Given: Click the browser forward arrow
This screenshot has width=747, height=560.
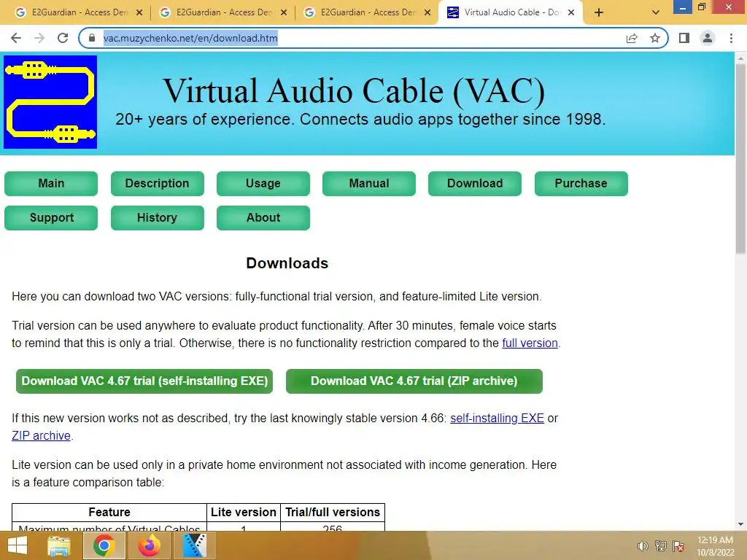Looking at the screenshot, I should pos(39,38).
